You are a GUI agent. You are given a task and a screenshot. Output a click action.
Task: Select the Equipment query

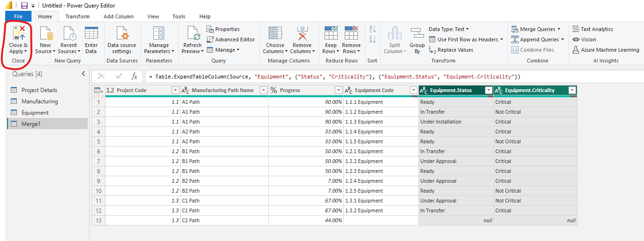coord(47,112)
